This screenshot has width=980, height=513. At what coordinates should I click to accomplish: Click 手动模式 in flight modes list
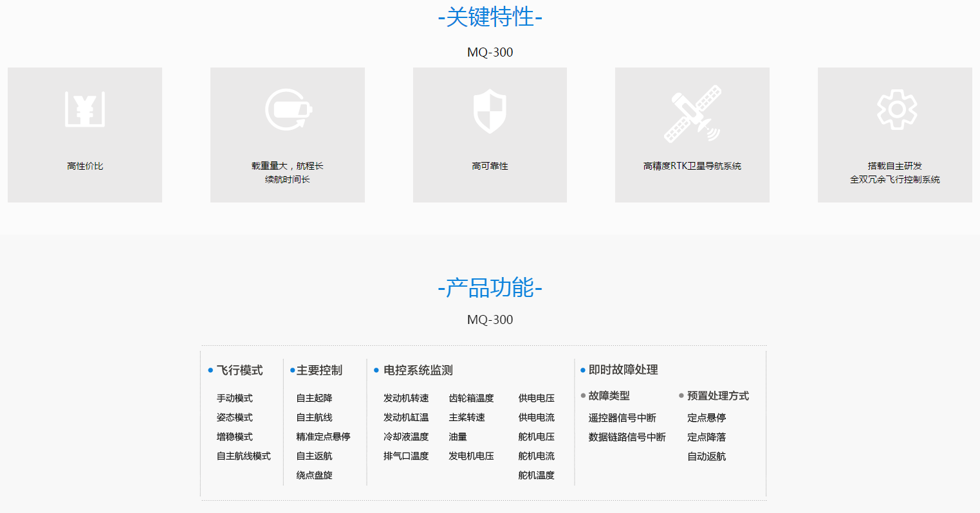pyautogui.click(x=235, y=399)
